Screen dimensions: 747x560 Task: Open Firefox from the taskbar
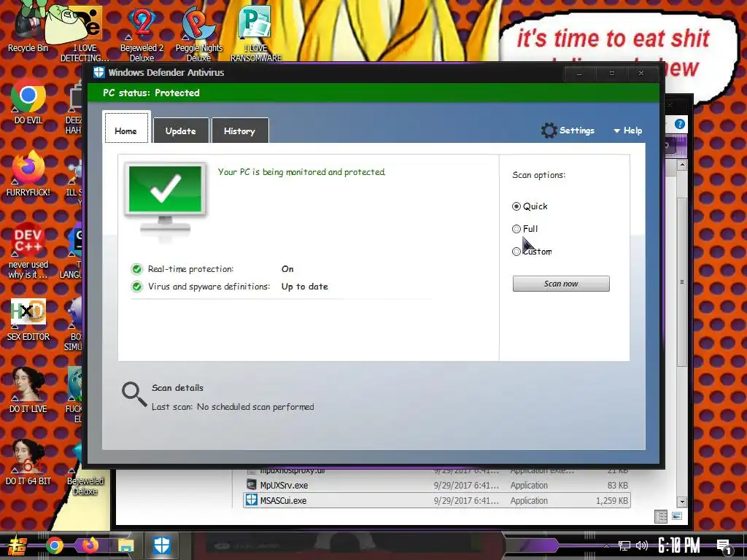(x=90, y=545)
